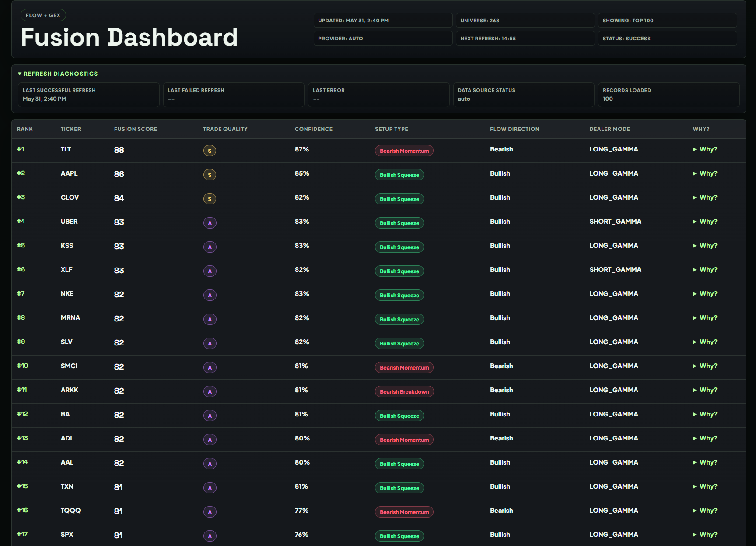
Task: Click SHORT_GAMMA dealer mode for UBER
Action: coord(616,222)
